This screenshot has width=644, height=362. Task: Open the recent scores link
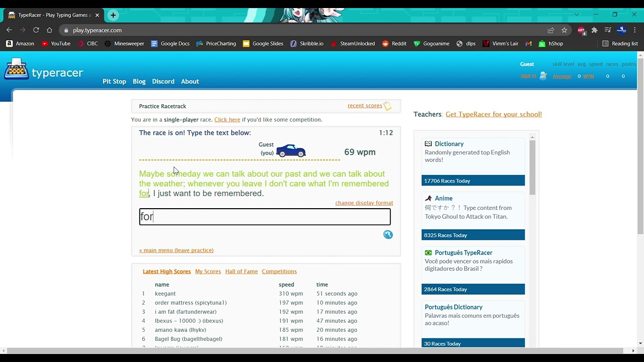365,106
